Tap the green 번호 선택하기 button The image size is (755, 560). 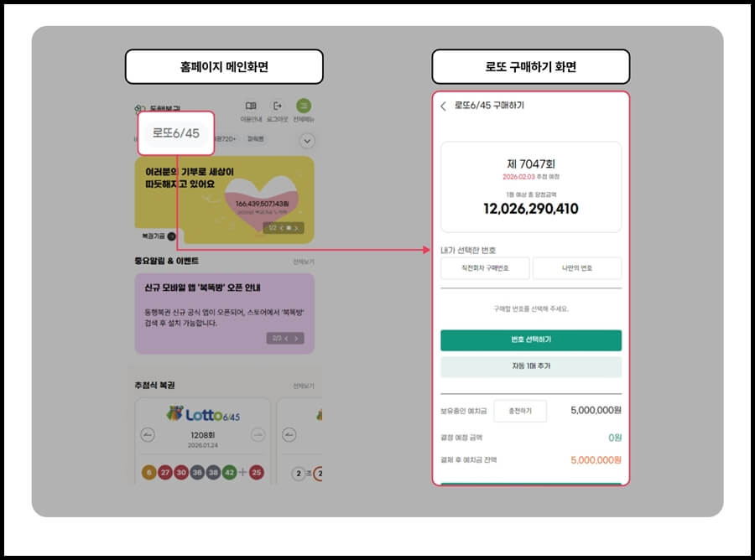coord(531,340)
